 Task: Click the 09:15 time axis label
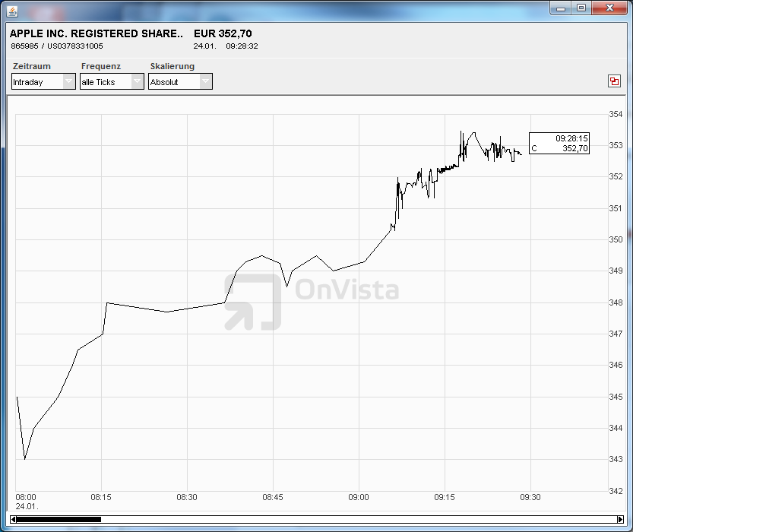(445, 497)
